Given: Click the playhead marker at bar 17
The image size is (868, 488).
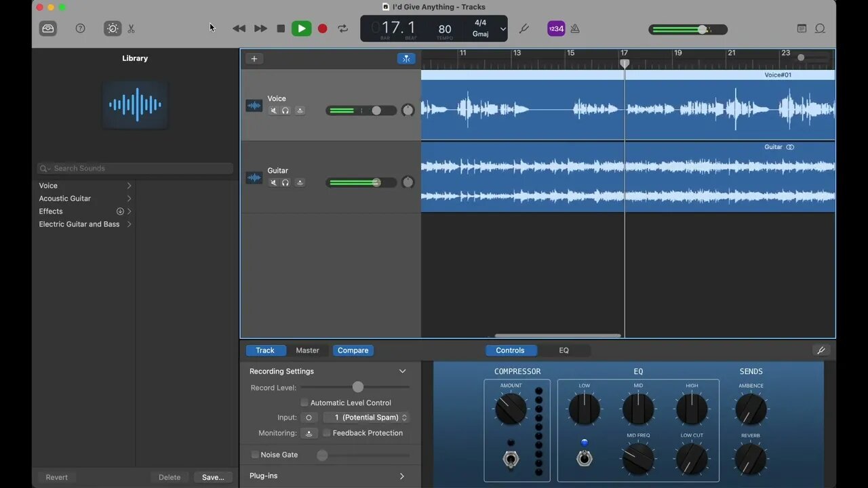Looking at the screenshot, I should (x=625, y=63).
